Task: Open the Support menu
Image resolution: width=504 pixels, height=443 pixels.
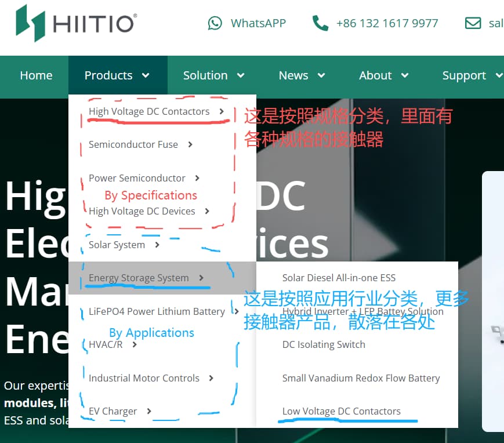Action: click(x=464, y=75)
